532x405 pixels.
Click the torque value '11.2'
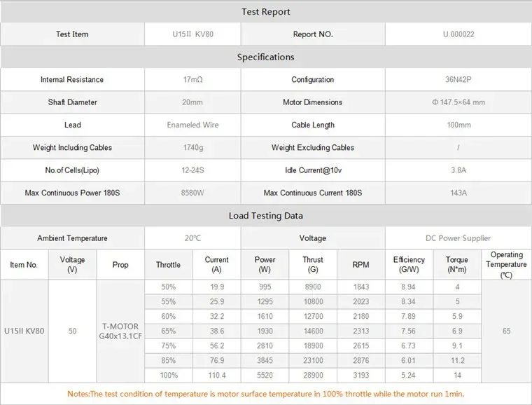click(457, 361)
